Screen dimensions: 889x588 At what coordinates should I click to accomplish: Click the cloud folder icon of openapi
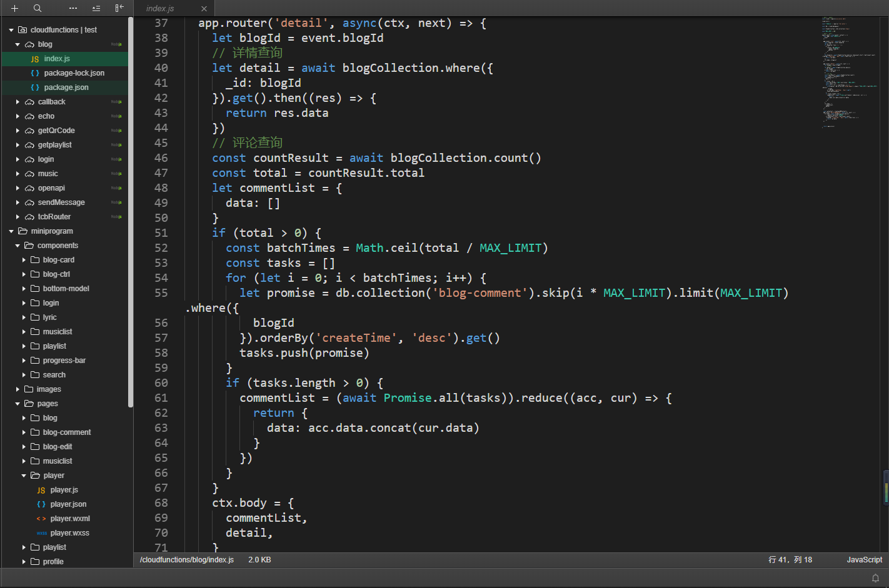(29, 188)
